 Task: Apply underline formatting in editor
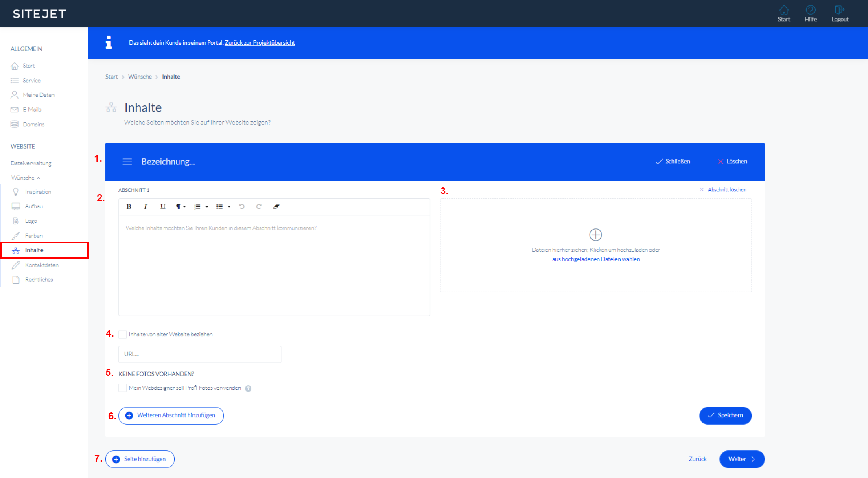pyautogui.click(x=163, y=206)
